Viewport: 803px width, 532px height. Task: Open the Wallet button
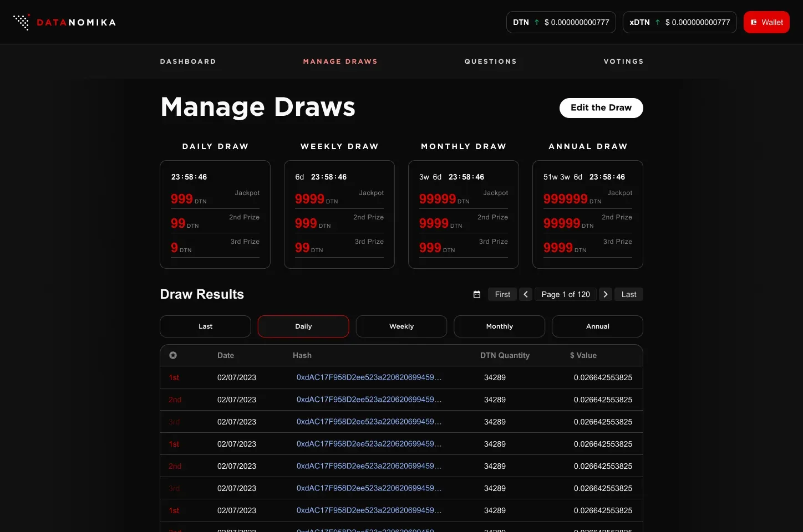(x=766, y=22)
